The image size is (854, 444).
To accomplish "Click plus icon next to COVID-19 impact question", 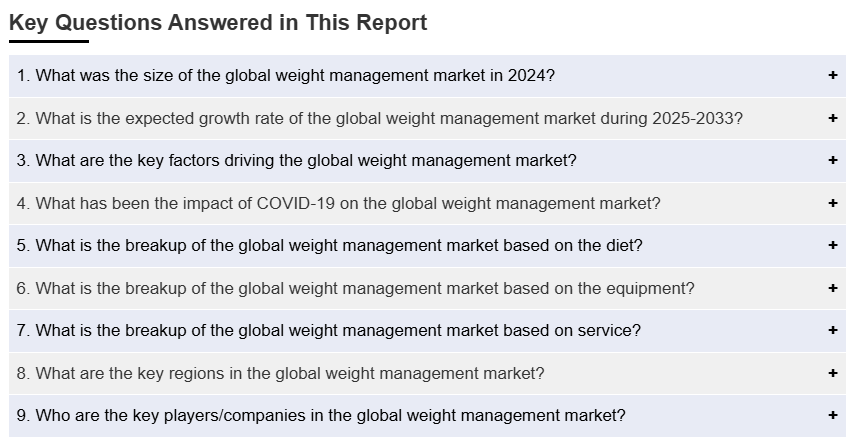I will [832, 203].
